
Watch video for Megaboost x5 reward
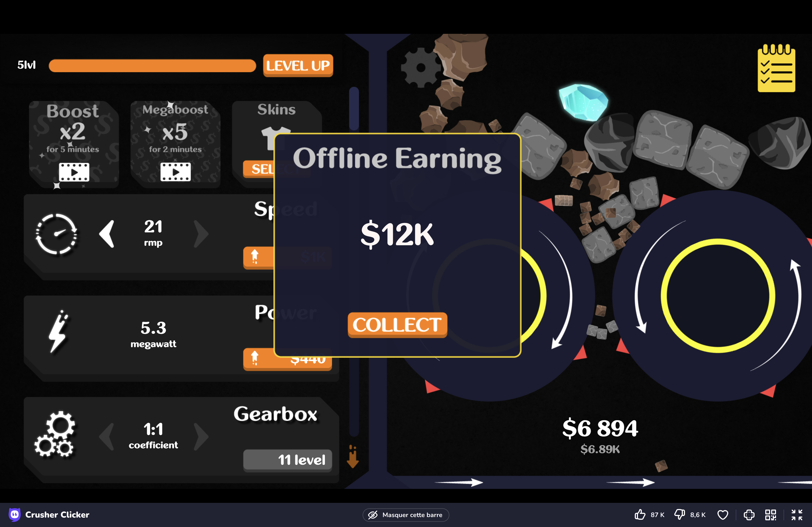pos(175,172)
